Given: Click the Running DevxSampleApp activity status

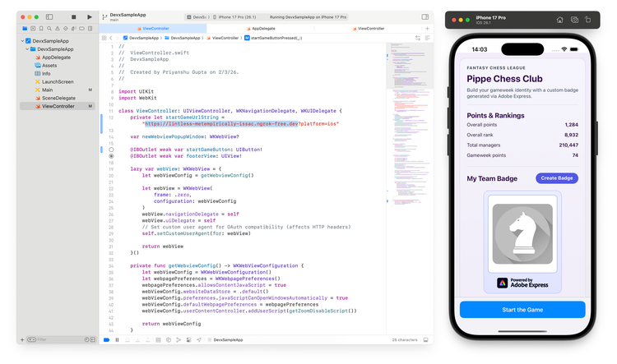Looking at the screenshot, I should pyautogui.click(x=308, y=17).
